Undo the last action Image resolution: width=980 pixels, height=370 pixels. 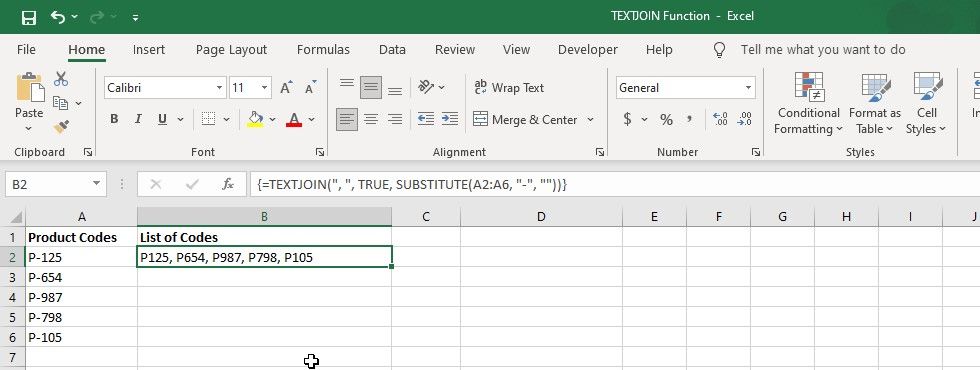tap(58, 17)
